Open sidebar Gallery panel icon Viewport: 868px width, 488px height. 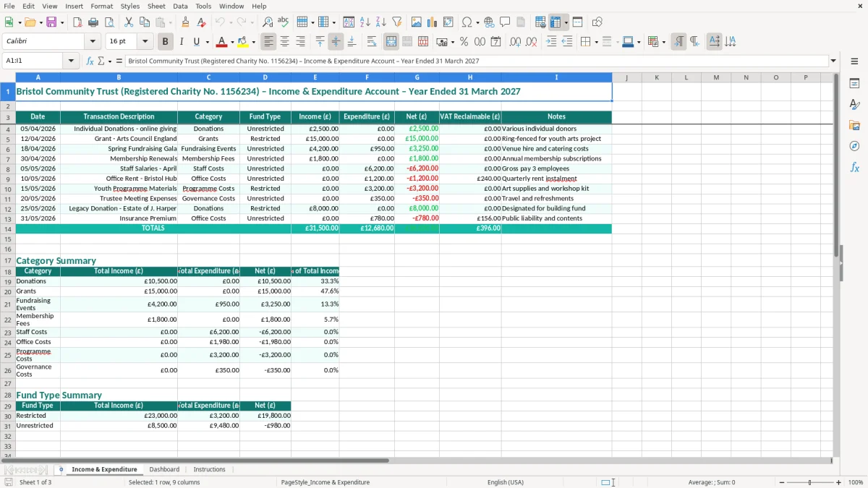(854, 125)
